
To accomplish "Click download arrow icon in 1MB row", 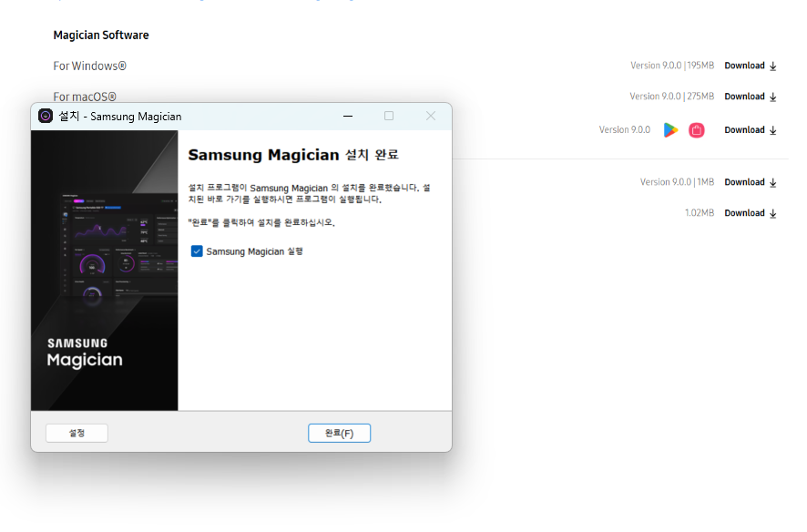I will (773, 183).
